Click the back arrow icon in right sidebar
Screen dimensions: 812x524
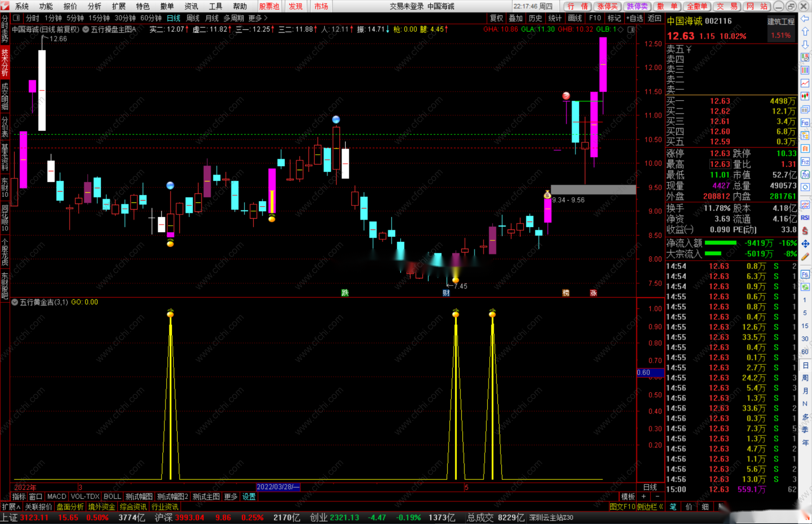click(x=805, y=19)
